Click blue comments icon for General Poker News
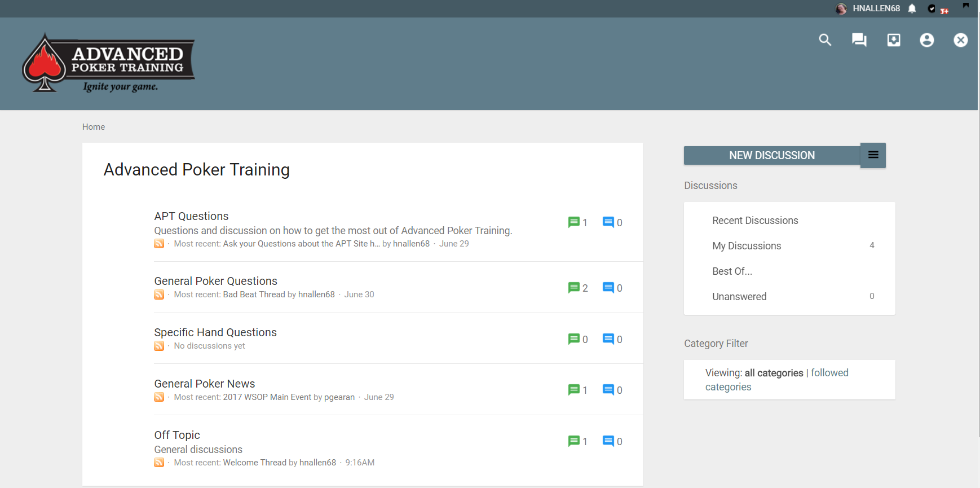980x488 pixels. [x=608, y=390]
